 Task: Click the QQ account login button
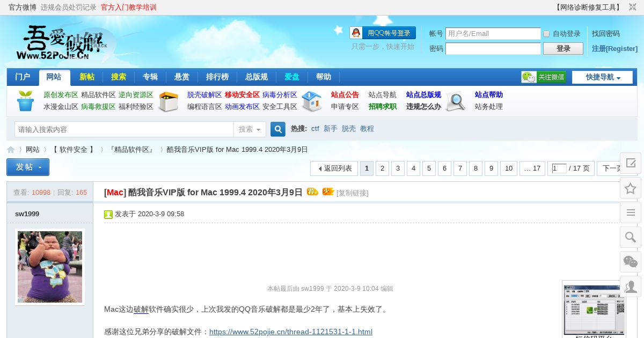tap(383, 33)
